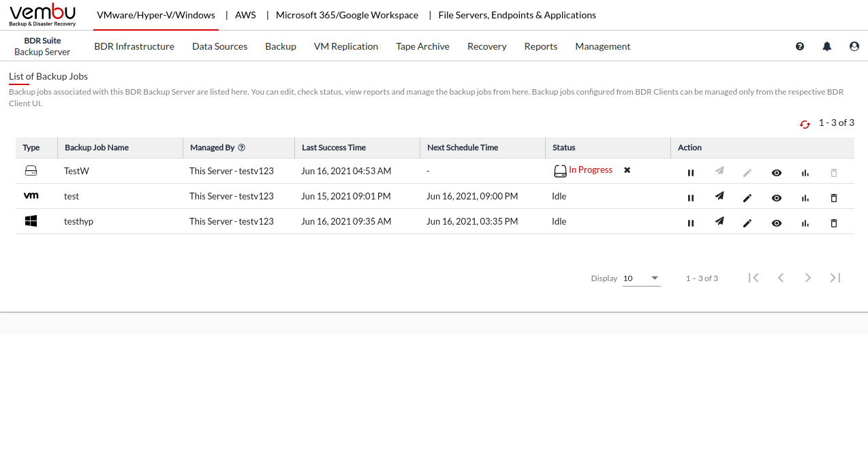Delete the testhyp backup job

pos(833,223)
